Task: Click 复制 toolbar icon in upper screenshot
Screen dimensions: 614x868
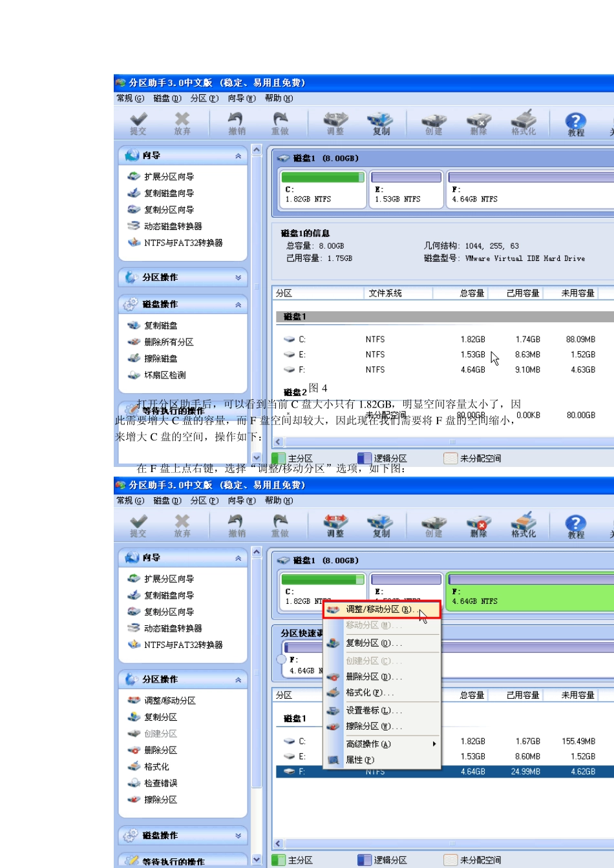Action: click(381, 124)
